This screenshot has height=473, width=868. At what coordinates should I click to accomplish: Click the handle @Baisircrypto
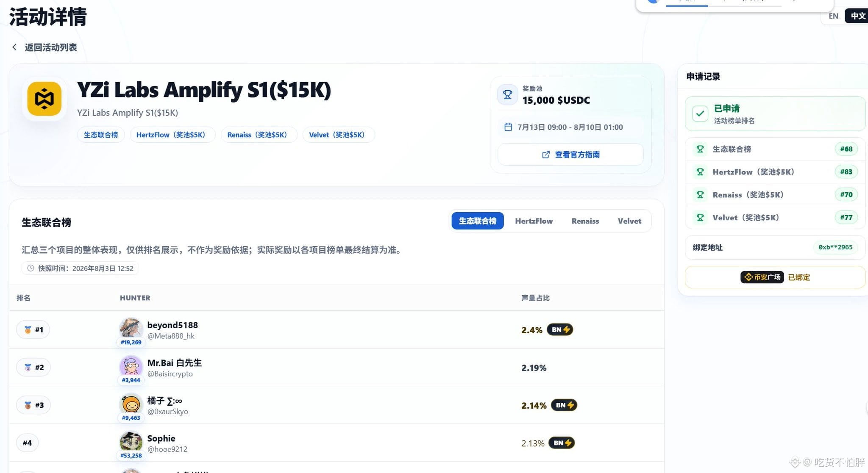170,374
